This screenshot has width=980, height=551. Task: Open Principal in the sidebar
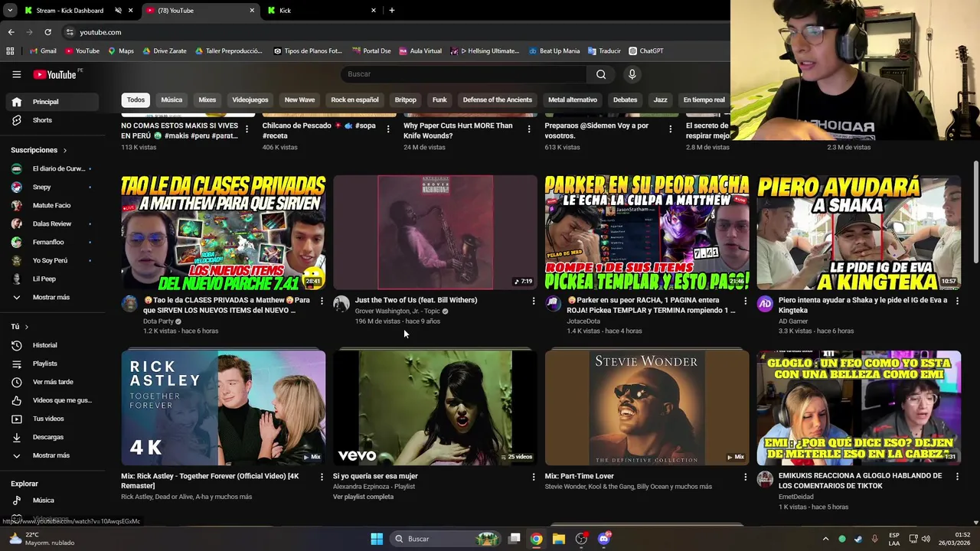tap(52, 102)
